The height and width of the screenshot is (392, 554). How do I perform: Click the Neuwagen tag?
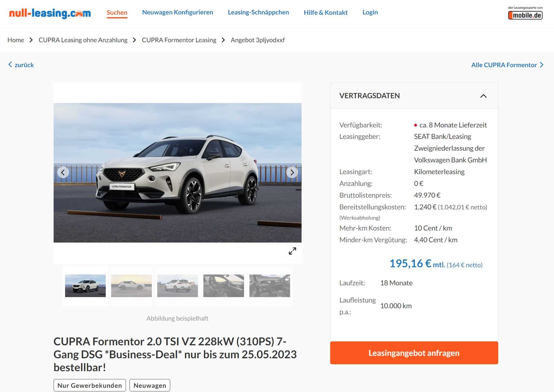tap(150, 385)
